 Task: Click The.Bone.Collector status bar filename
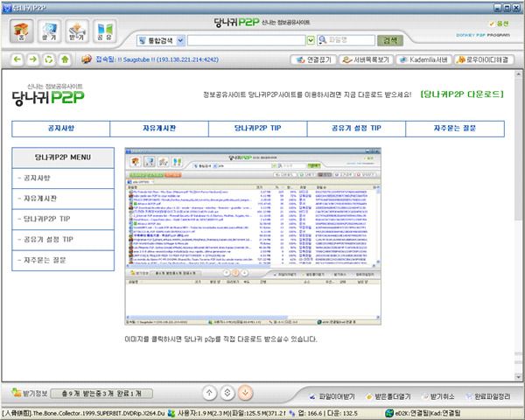tap(83, 413)
